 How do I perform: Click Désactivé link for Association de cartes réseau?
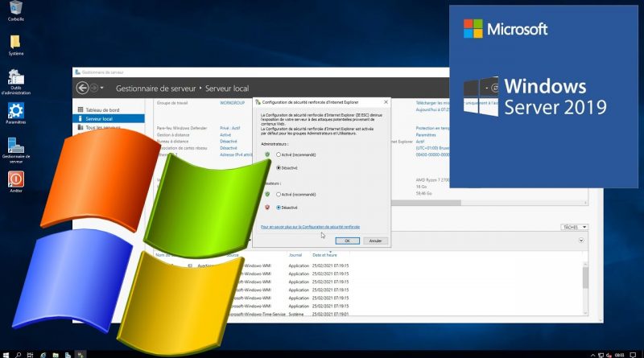[229, 148]
